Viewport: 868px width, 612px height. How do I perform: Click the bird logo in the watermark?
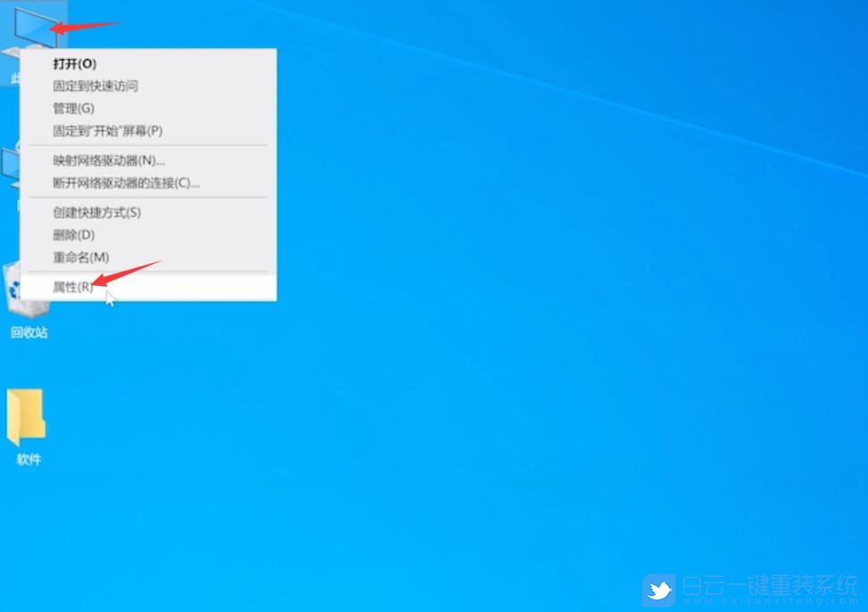(x=659, y=590)
